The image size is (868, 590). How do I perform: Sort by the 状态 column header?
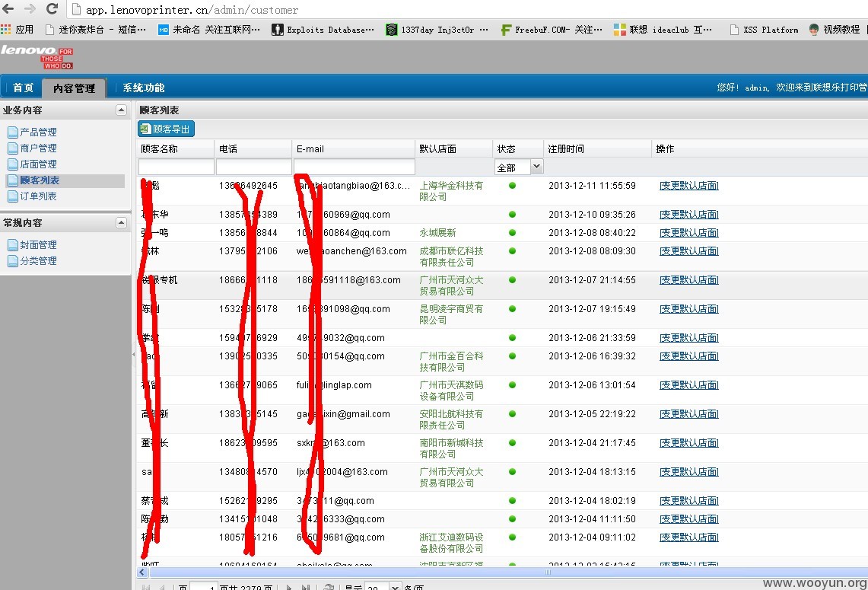(517, 148)
